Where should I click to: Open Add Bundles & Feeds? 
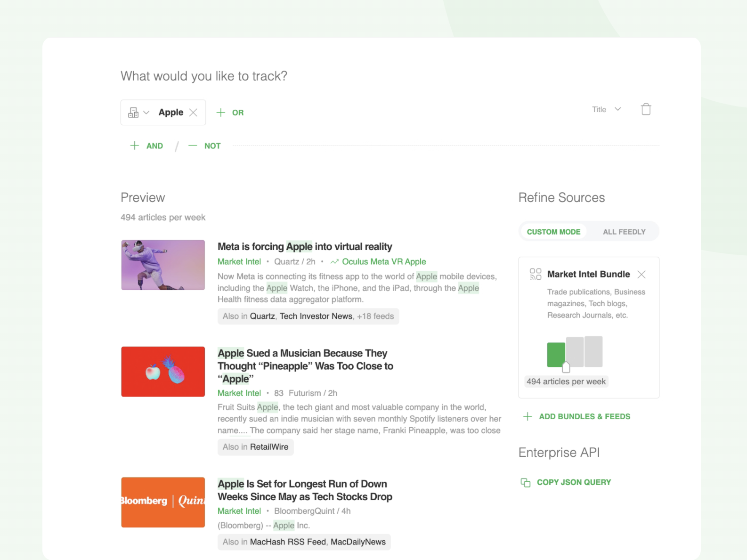coord(585,416)
